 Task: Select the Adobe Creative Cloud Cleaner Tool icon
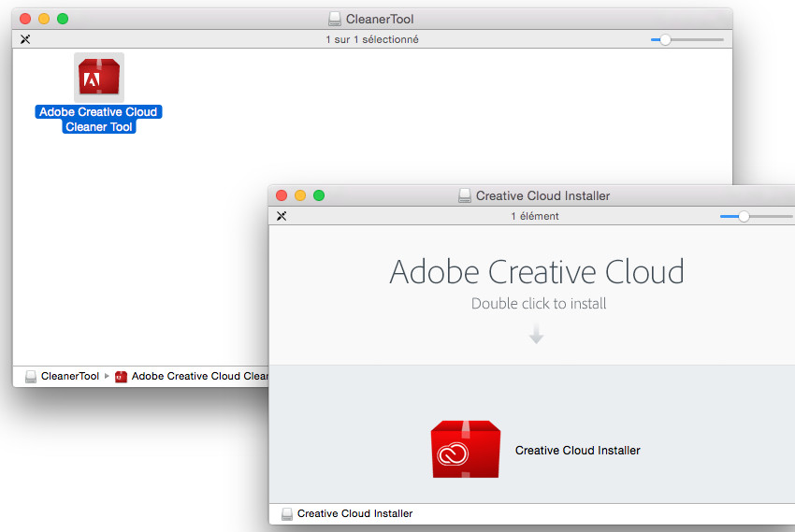click(99, 77)
